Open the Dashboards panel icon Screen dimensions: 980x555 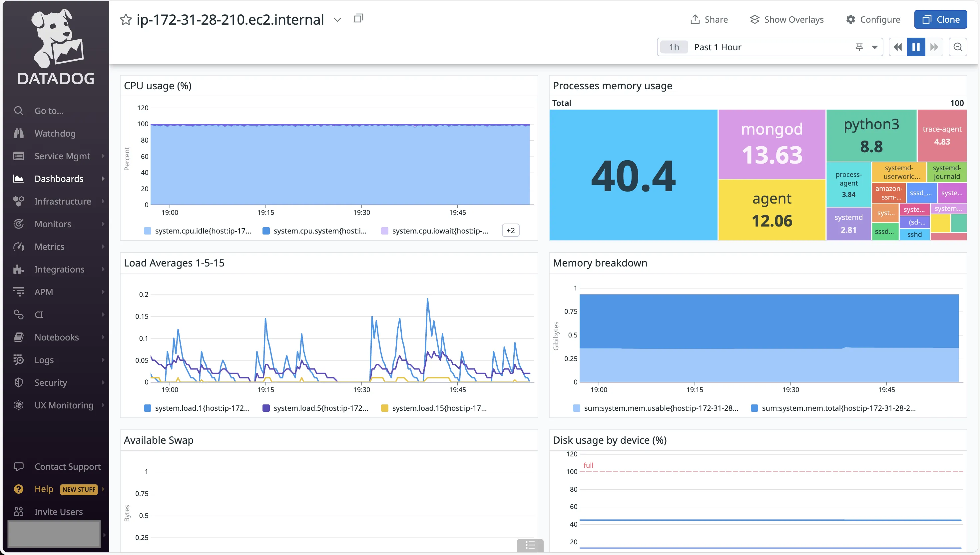18,178
